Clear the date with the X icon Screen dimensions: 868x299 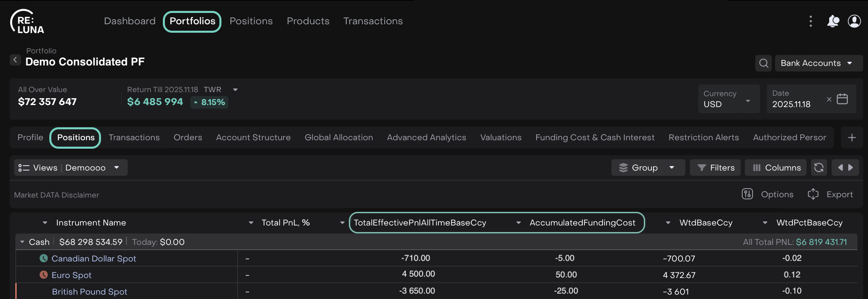(x=829, y=99)
